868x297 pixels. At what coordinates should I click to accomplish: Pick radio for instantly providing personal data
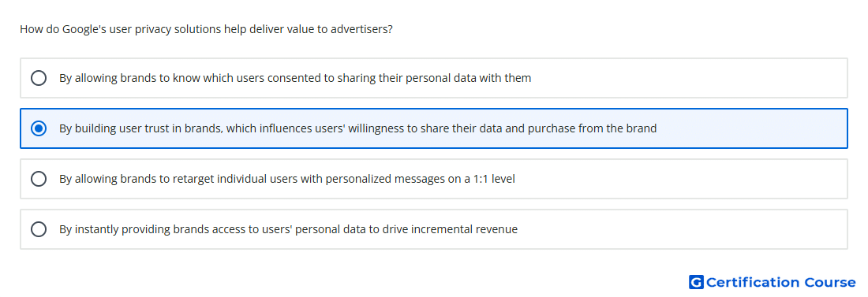tap(39, 229)
